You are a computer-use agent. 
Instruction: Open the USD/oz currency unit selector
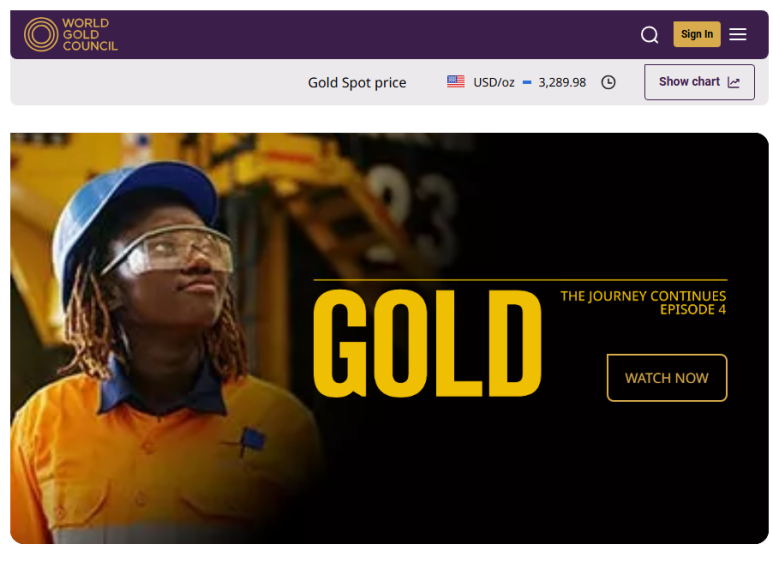pos(493,82)
